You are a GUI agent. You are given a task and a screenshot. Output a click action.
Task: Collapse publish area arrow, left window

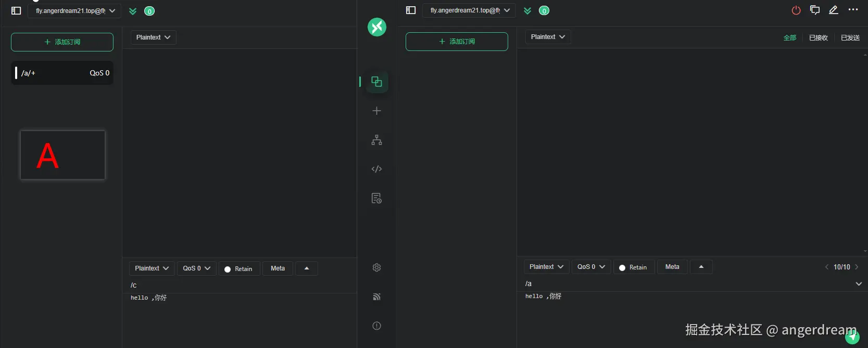(307, 268)
